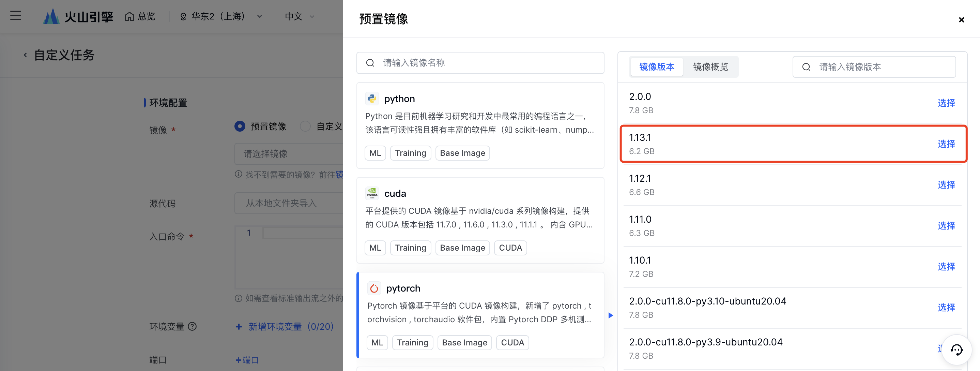Focus the 请输入镜像版本 search field
The image size is (980, 371).
pyautogui.click(x=874, y=67)
